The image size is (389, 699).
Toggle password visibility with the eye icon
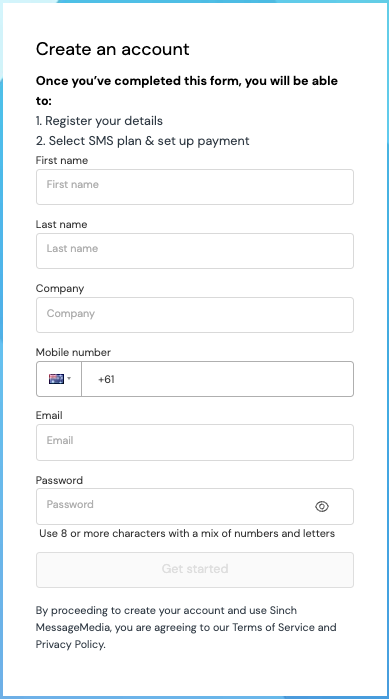click(x=322, y=506)
